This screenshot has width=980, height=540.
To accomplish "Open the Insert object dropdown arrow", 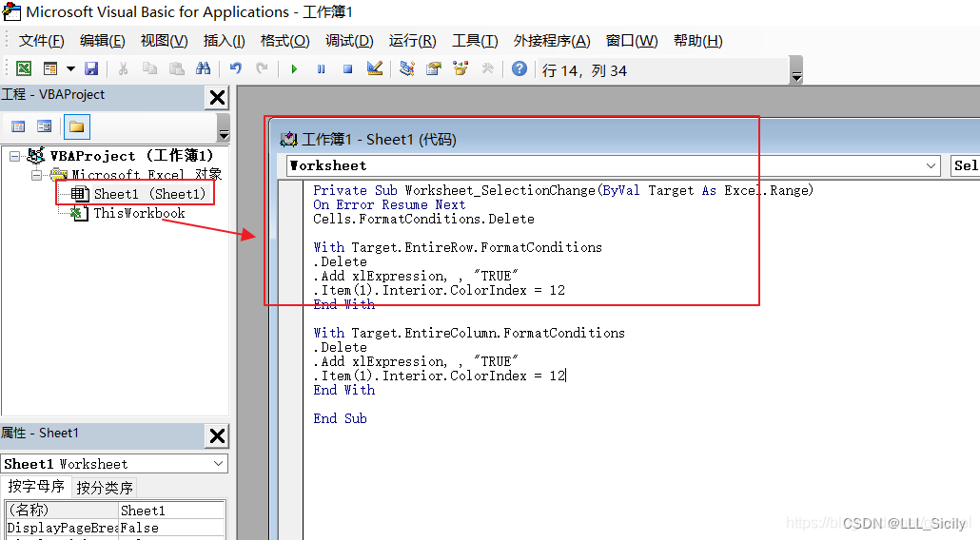I will [70, 68].
